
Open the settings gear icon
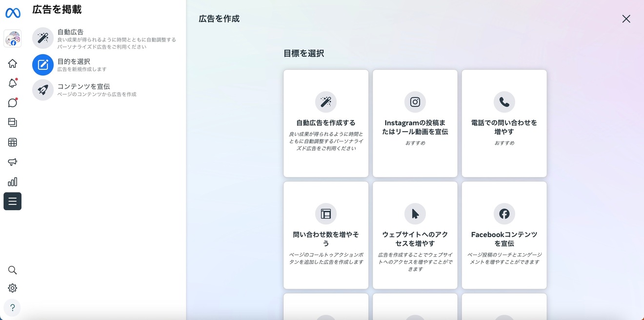point(13,288)
